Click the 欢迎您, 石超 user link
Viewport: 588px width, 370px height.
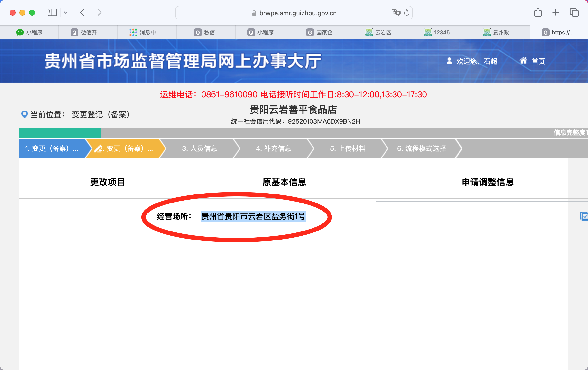(476, 61)
